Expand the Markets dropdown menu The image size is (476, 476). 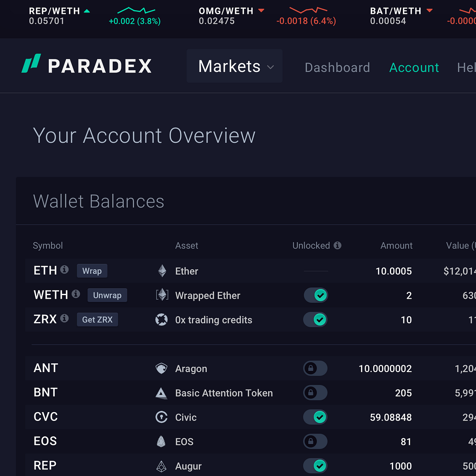coord(234,66)
